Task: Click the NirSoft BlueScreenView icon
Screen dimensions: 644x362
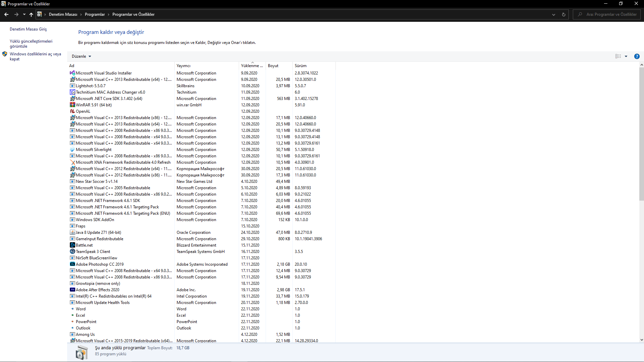Action: [x=72, y=258]
